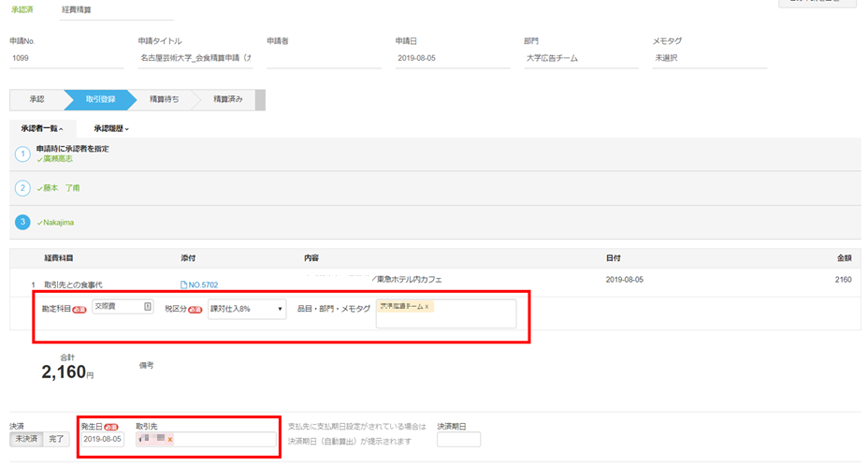This screenshot has width=868, height=467.
Task: Click approver name 廣瀬高志
Action: click(58, 159)
